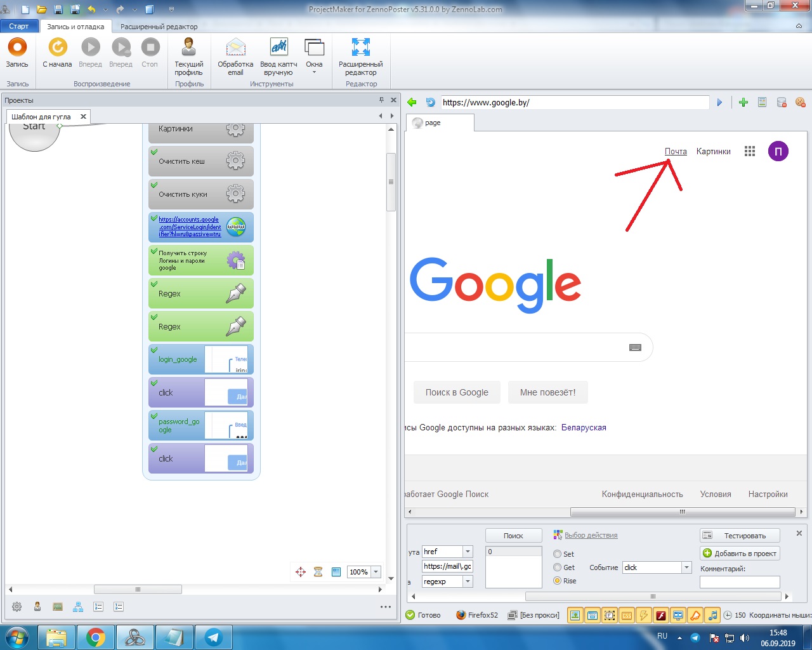Start recording with the Запись button

click(17, 53)
